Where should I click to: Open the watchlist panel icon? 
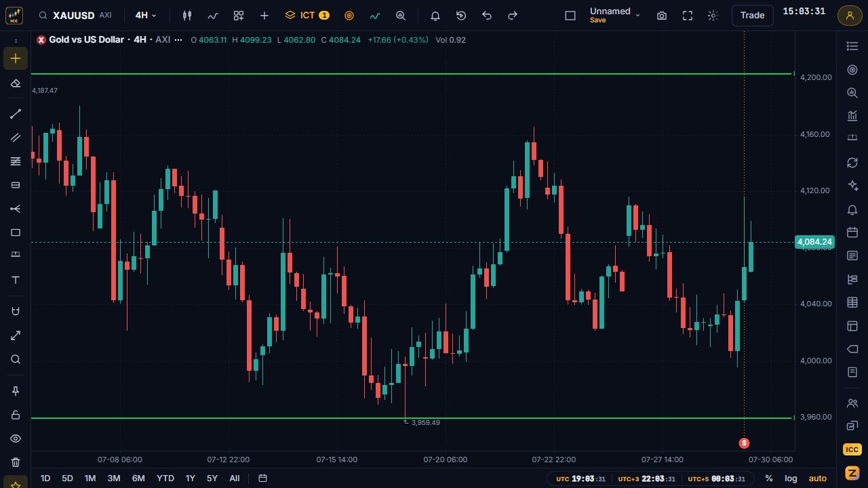click(852, 45)
